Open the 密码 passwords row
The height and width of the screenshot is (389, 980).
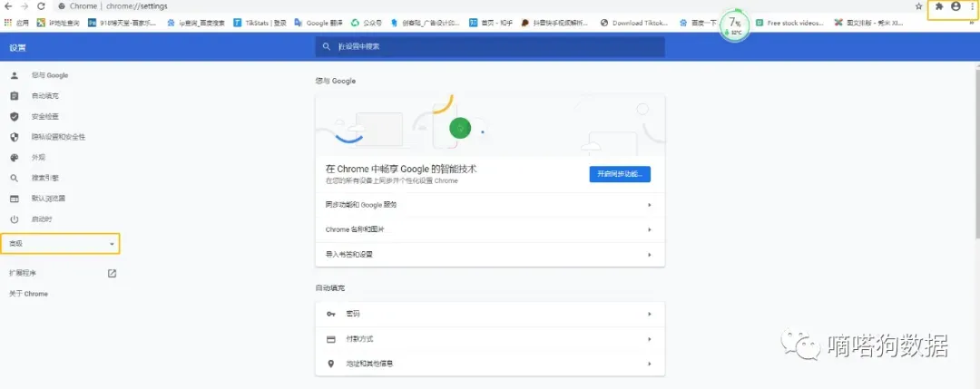(x=490, y=314)
